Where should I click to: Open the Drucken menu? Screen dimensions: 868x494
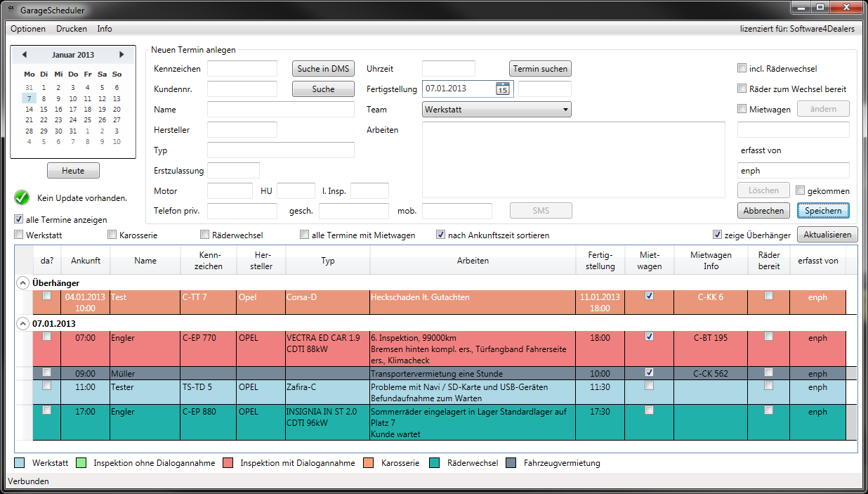click(72, 29)
